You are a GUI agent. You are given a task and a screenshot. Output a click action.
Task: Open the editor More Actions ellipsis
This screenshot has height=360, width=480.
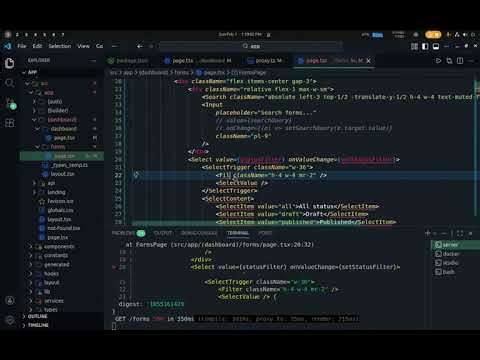(471, 61)
